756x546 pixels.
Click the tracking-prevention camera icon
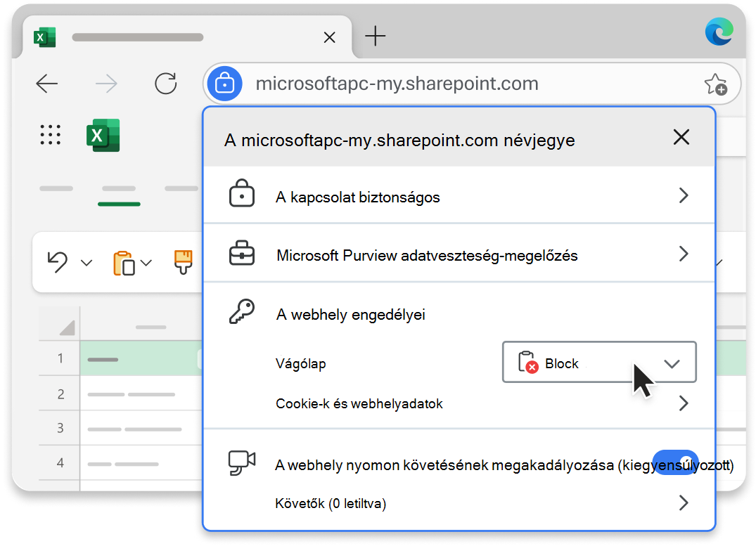[x=241, y=462]
